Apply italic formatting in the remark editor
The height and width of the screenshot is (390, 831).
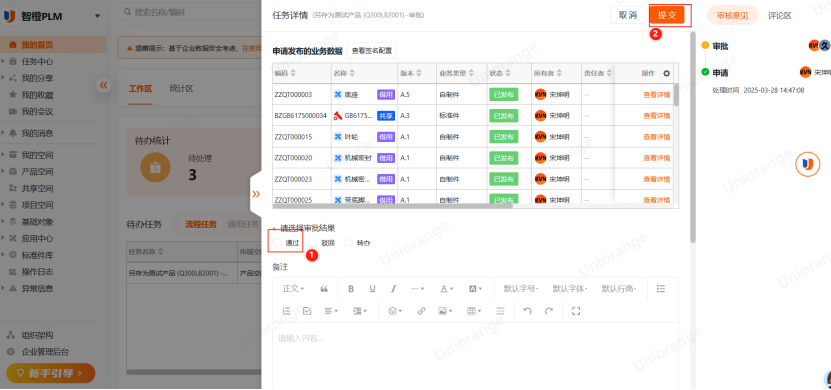[x=393, y=289]
